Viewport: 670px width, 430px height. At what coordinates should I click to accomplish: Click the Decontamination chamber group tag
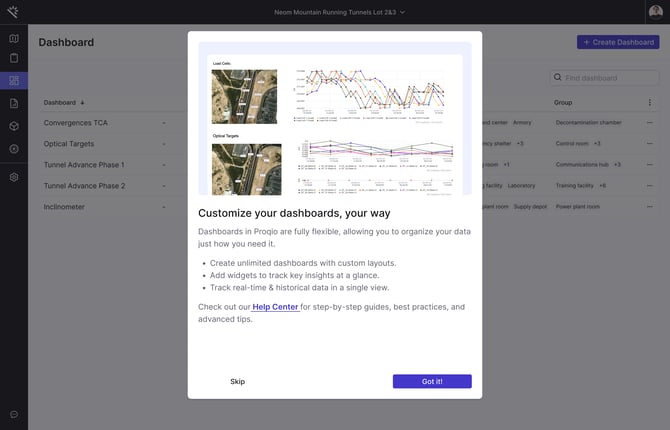pos(588,123)
